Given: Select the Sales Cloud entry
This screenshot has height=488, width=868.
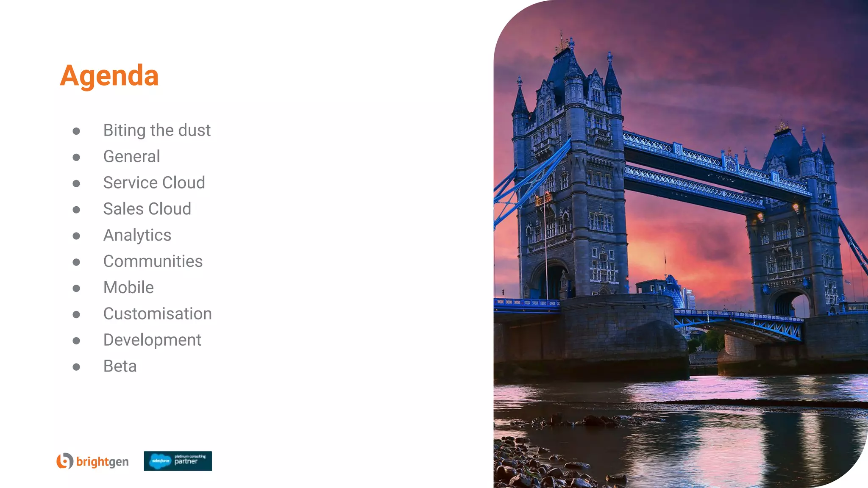Looking at the screenshot, I should [147, 209].
